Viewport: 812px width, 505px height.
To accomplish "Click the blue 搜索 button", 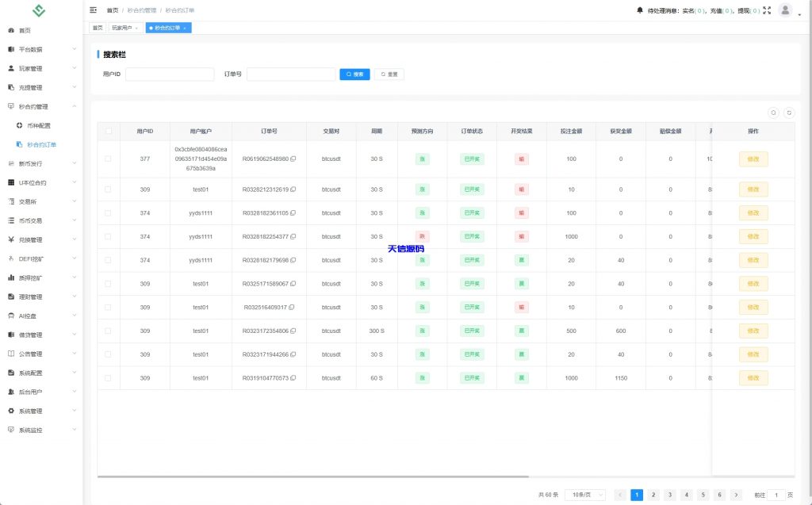I will click(354, 74).
